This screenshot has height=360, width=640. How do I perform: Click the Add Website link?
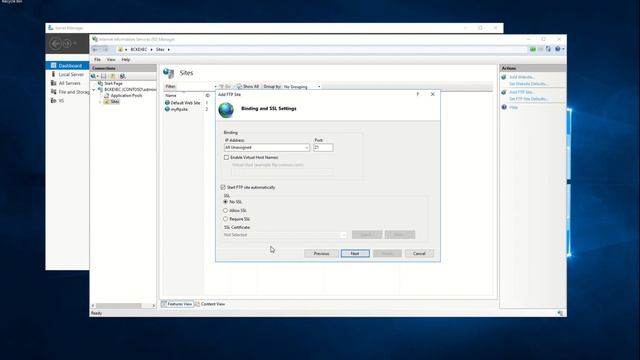pos(522,77)
